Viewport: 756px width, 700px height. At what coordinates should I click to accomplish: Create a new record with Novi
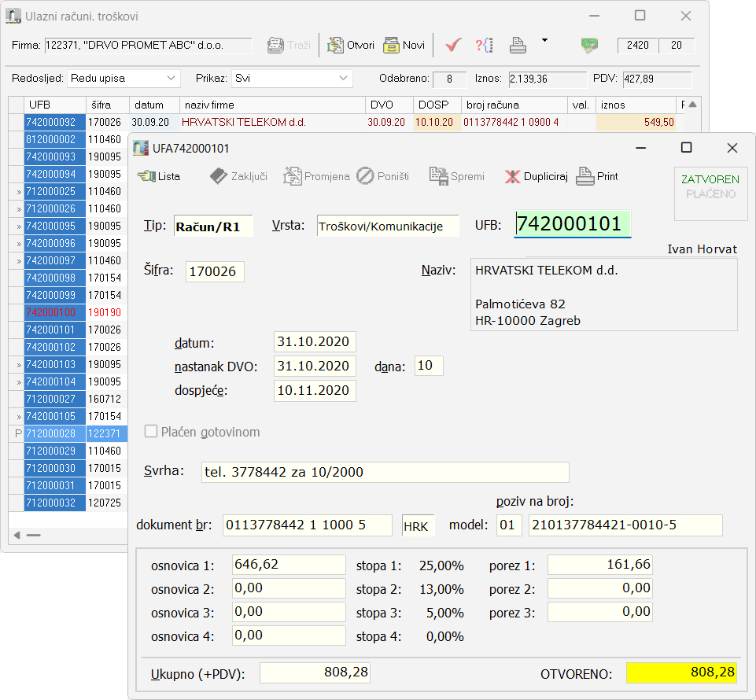tap(404, 45)
